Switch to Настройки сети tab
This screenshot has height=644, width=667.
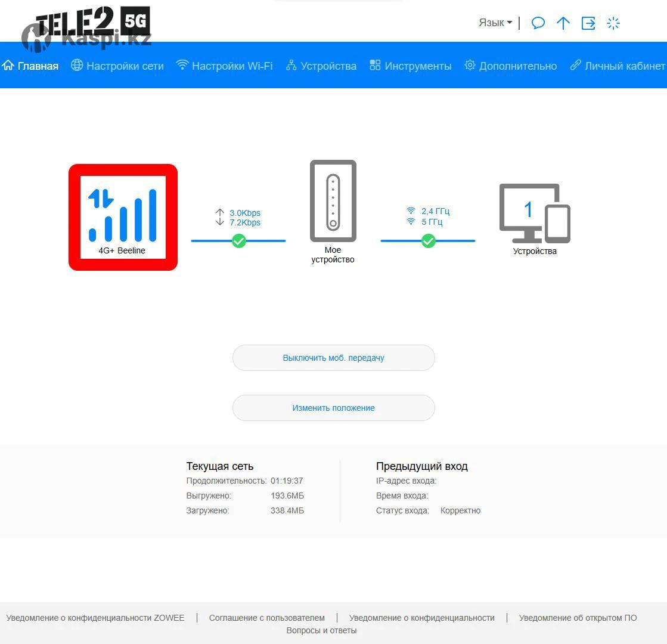coord(117,66)
